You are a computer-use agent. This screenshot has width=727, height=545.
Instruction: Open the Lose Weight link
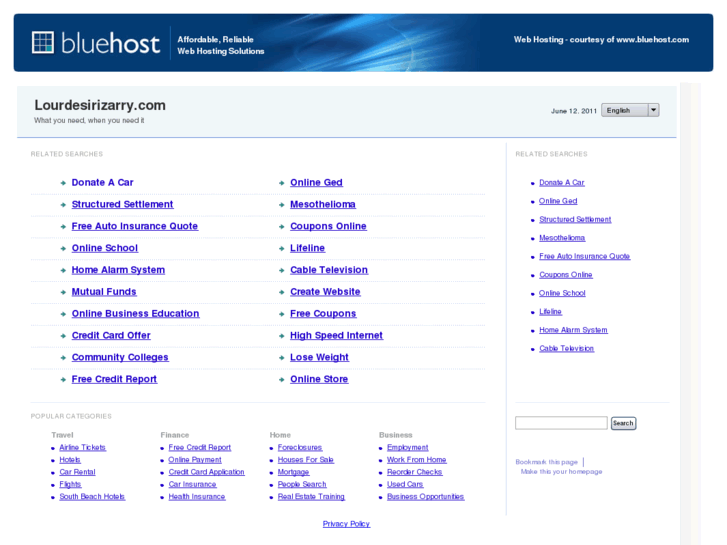tap(319, 357)
